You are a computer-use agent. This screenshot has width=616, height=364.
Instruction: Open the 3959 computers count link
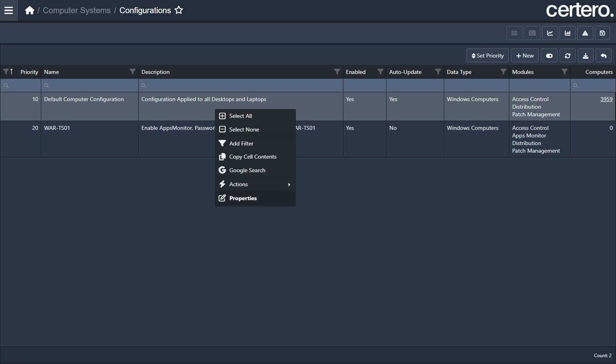[x=606, y=99]
